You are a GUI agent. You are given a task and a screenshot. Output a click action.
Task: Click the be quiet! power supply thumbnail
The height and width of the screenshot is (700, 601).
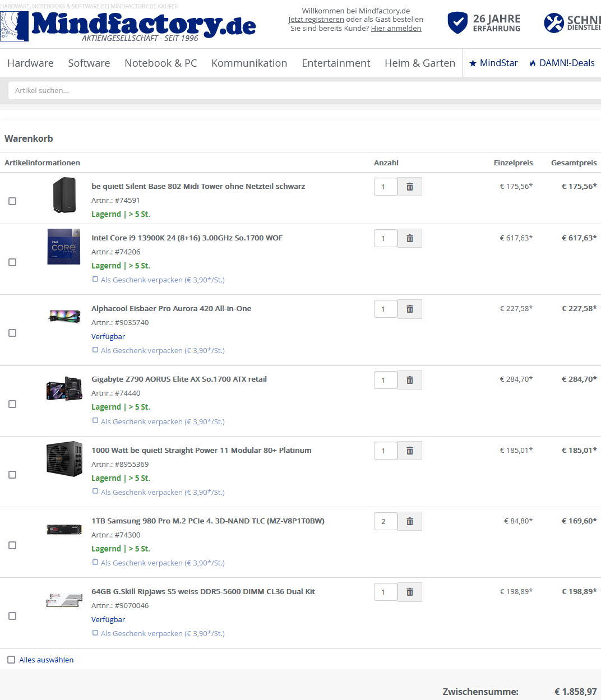pos(64,459)
